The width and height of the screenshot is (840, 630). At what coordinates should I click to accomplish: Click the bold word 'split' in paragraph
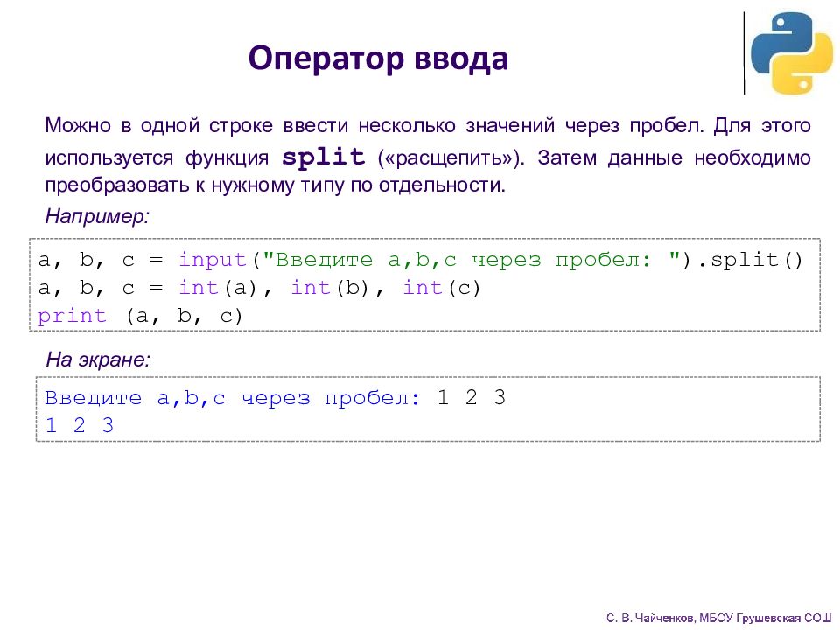324,157
